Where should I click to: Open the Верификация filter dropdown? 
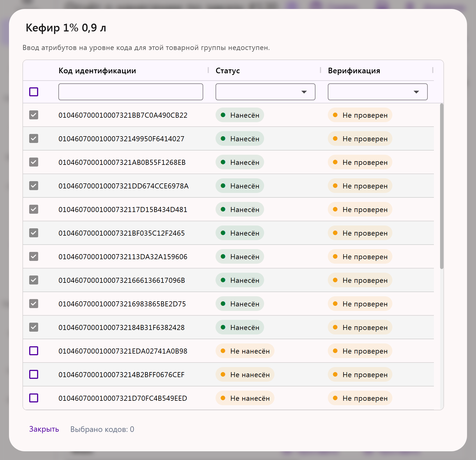[x=377, y=92]
